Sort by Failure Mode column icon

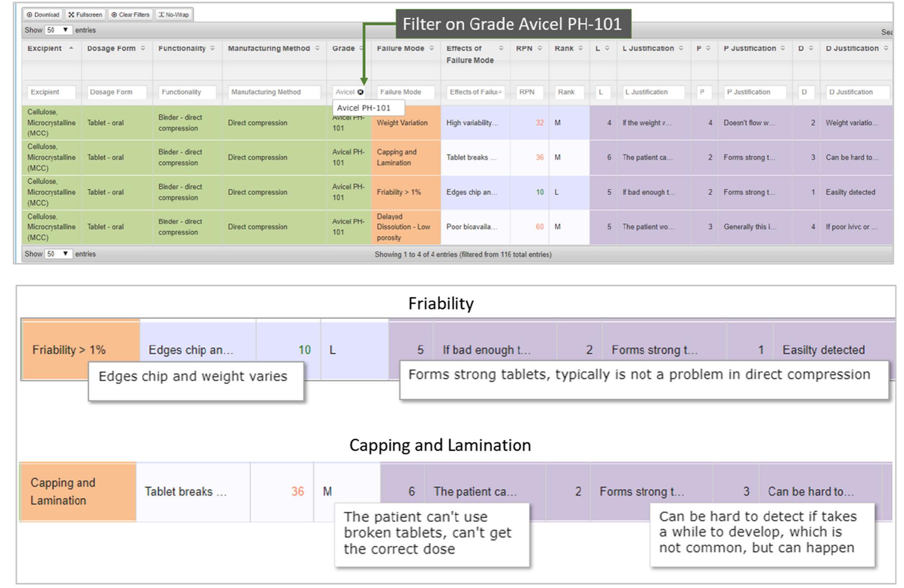pos(431,48)
